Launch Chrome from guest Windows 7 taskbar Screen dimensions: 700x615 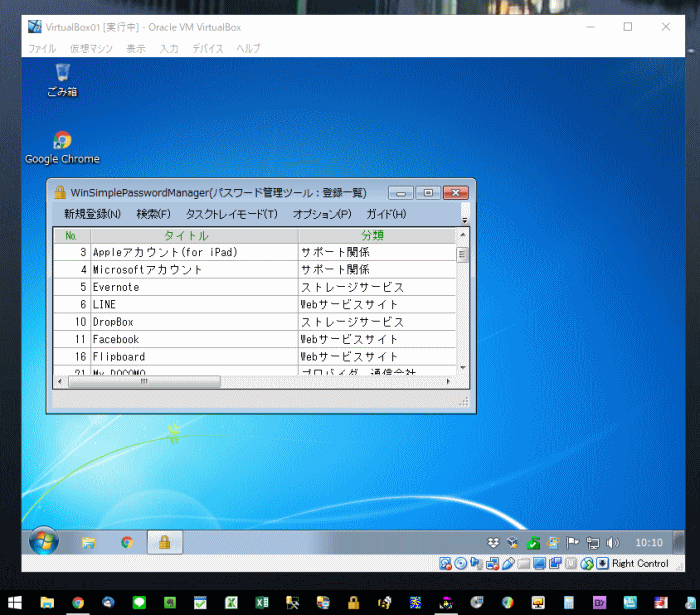(127, 542)
